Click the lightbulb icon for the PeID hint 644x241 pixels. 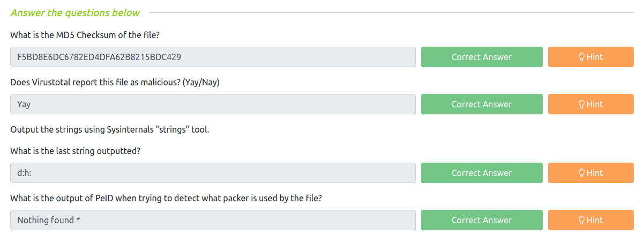click(581, 220)
